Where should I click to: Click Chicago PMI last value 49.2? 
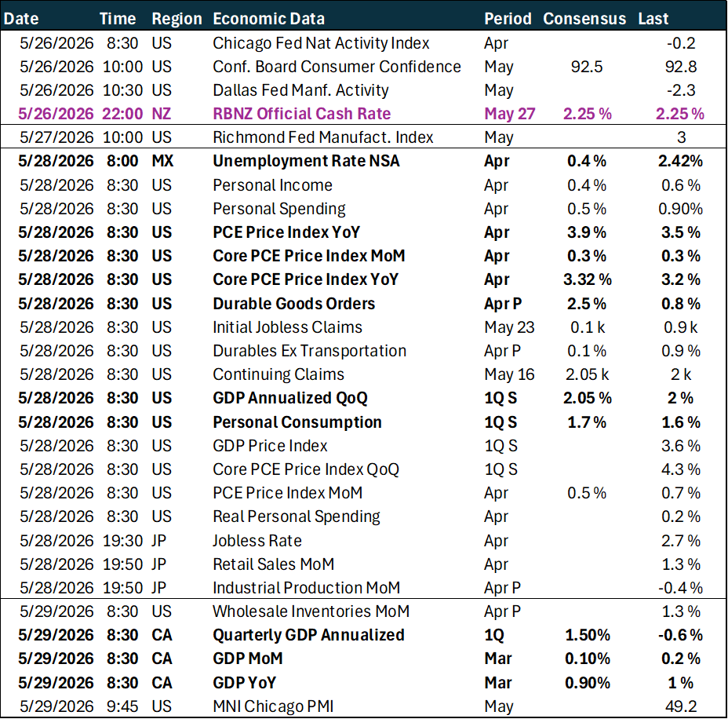coord(681,706)
